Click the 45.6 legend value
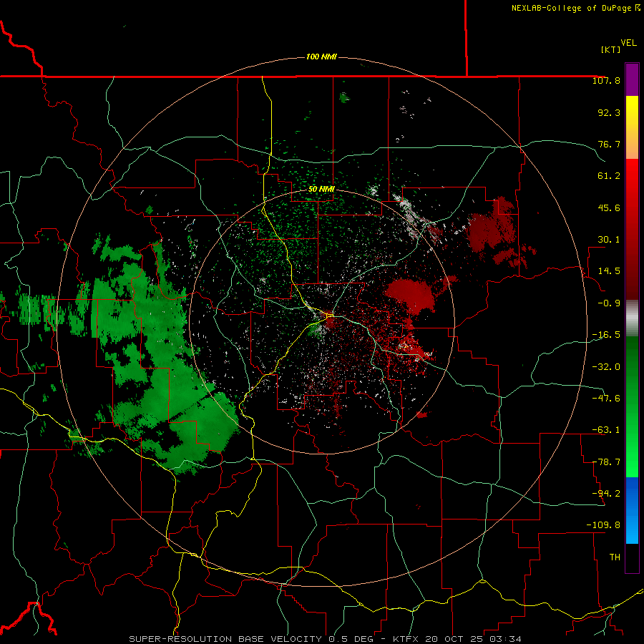Screen dimensions: 644x644 609,208
